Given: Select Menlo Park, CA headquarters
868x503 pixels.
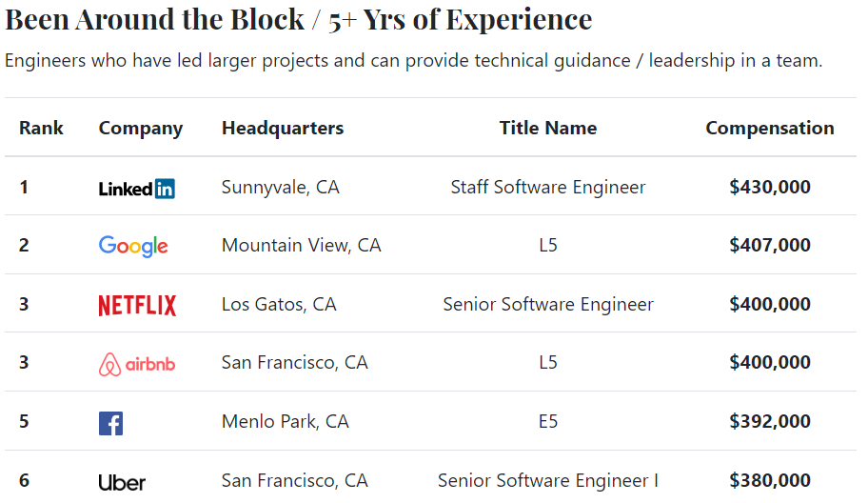Looking at the screenshot, I should (x=286, y=422).
